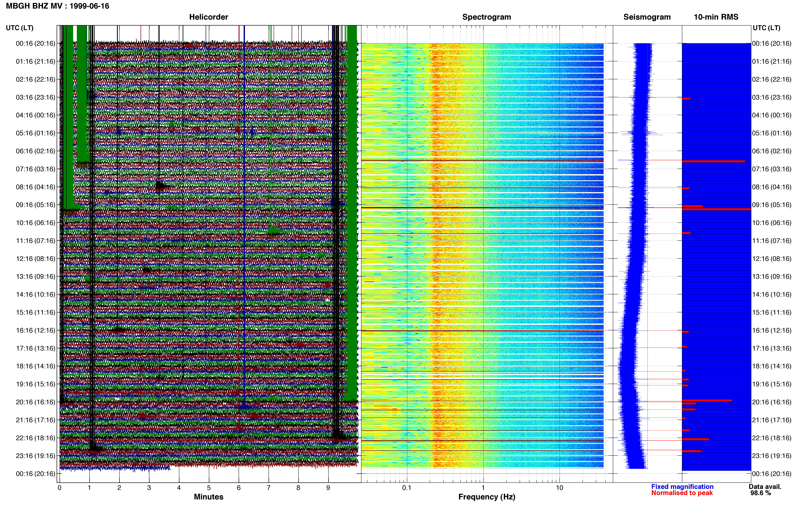Click right time label 22:16 (18:16)

pos(772,438)
